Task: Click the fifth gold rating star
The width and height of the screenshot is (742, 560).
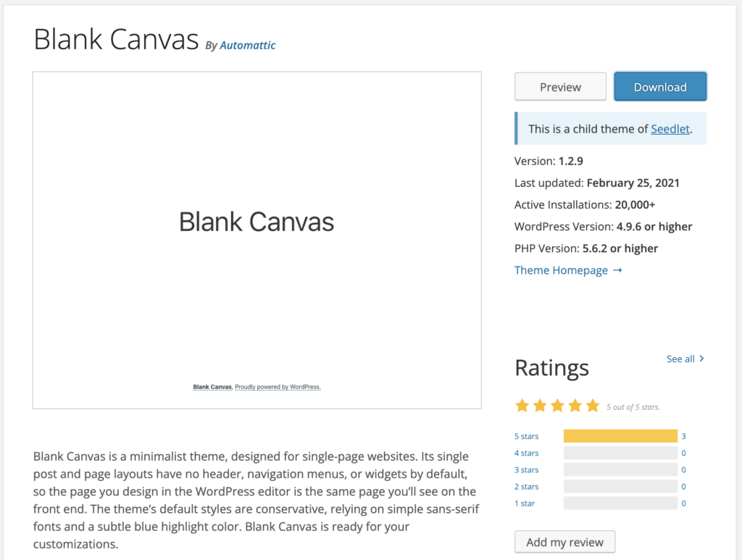Action: pos(593,406)
